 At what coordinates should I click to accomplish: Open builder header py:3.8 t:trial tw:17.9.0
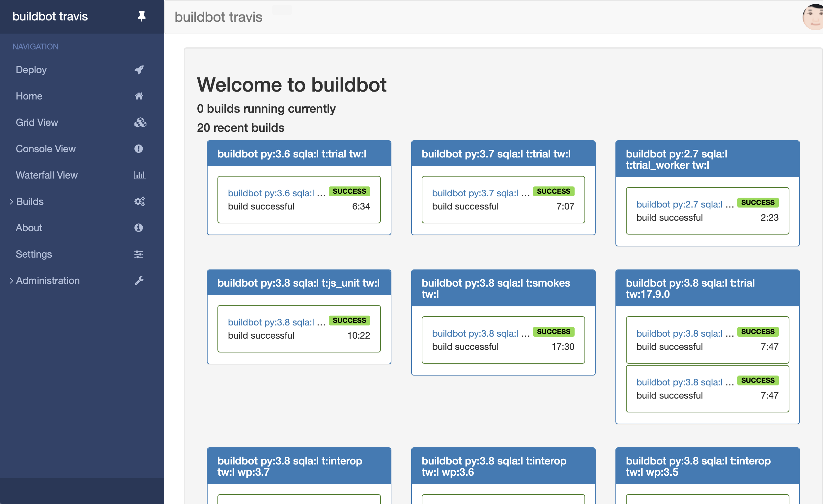(707, 289)
